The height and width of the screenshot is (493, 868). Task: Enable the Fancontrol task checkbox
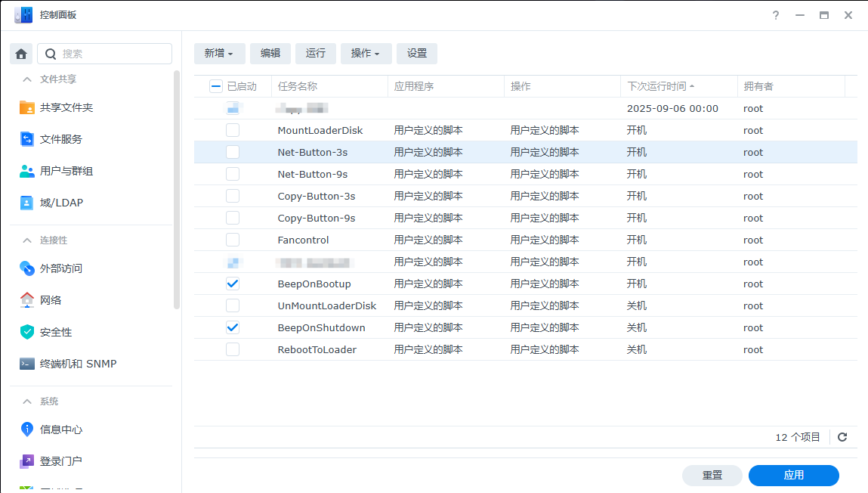[x=233, y=240]
